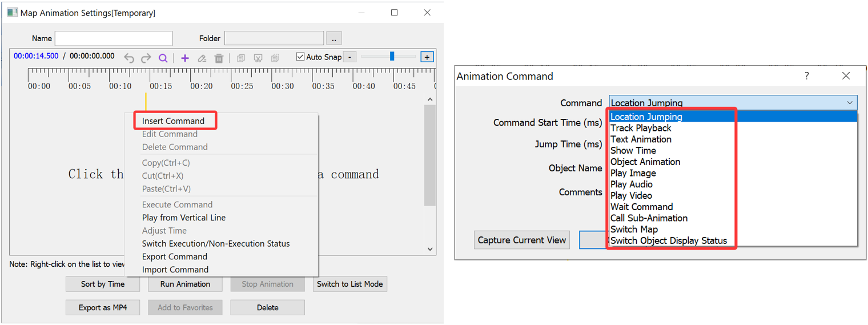Click the edit command pencil icon

(202, 58)
